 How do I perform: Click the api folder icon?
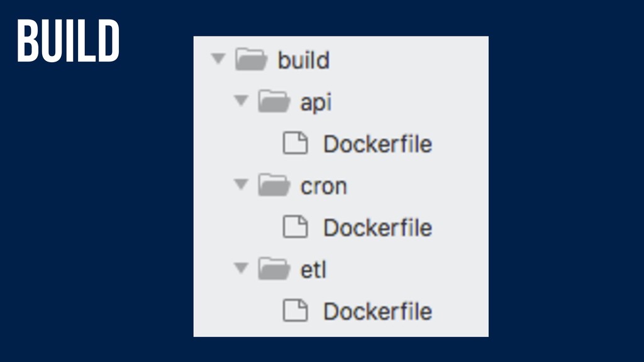pyautogui.click(x=274, y=101)
